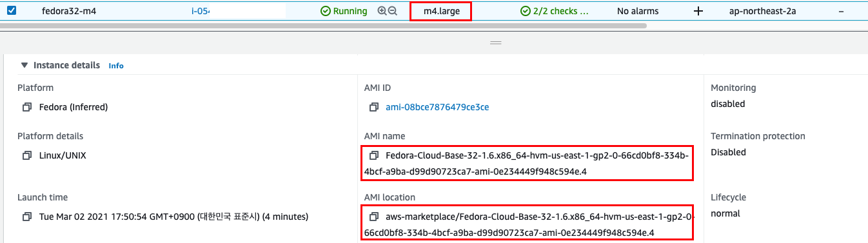Collapse the Instance details section
This screenshot has height=243, width=868.
(x=25, y=65)
